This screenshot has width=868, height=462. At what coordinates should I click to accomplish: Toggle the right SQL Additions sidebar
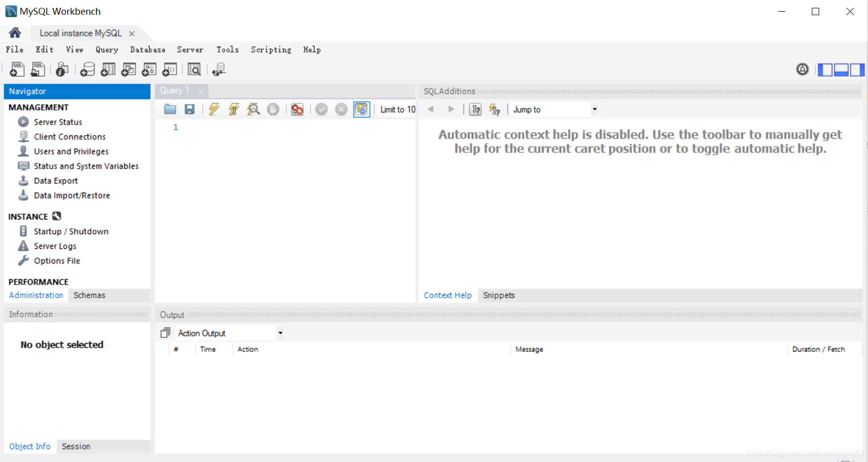857,70
